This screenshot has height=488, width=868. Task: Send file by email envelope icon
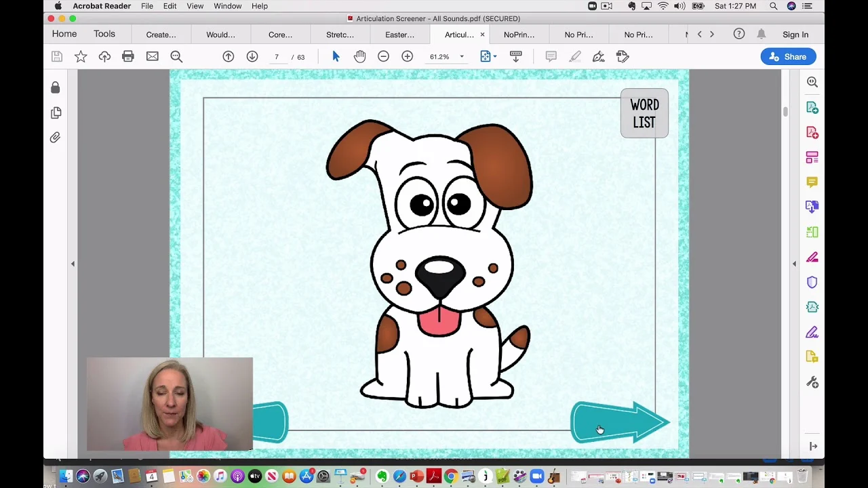(153, 57)
